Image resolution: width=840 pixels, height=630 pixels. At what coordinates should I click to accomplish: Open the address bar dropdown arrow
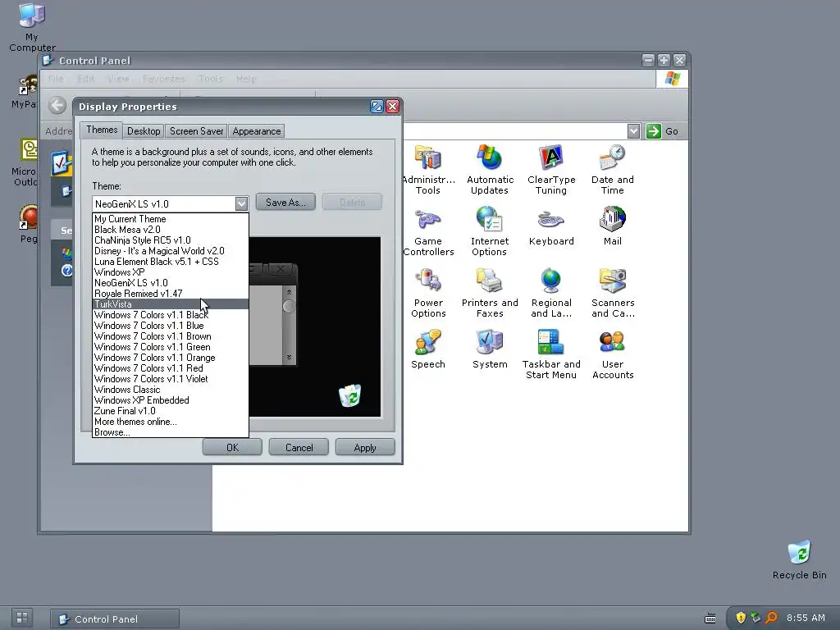coord(633,131)
